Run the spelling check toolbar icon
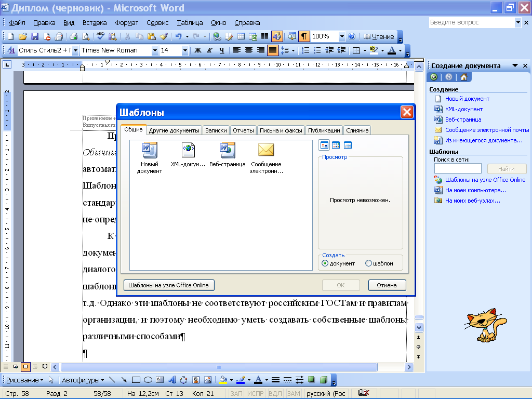This screenshot has width=532, height=399. click(101, 36)
